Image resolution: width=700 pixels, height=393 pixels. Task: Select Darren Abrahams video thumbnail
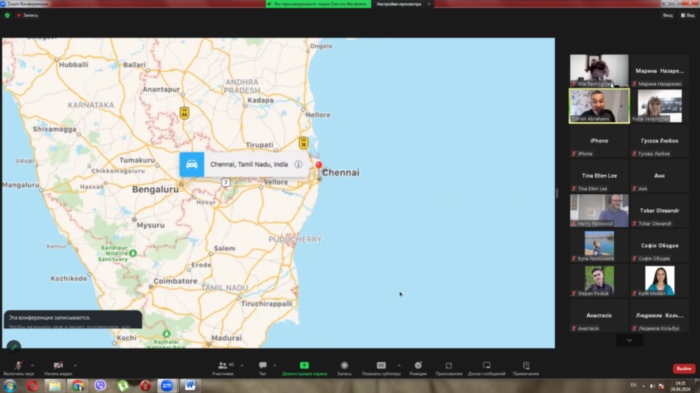(599, 106)
